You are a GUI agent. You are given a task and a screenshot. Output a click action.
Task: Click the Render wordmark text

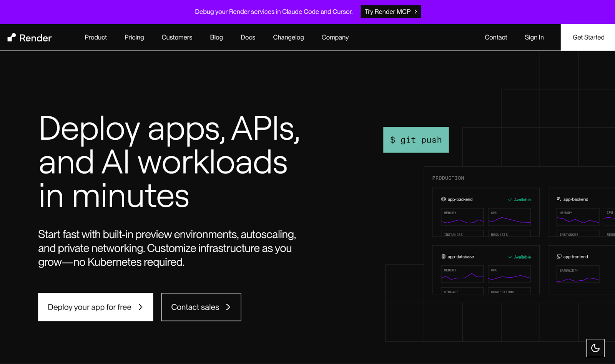pos(35,38)
